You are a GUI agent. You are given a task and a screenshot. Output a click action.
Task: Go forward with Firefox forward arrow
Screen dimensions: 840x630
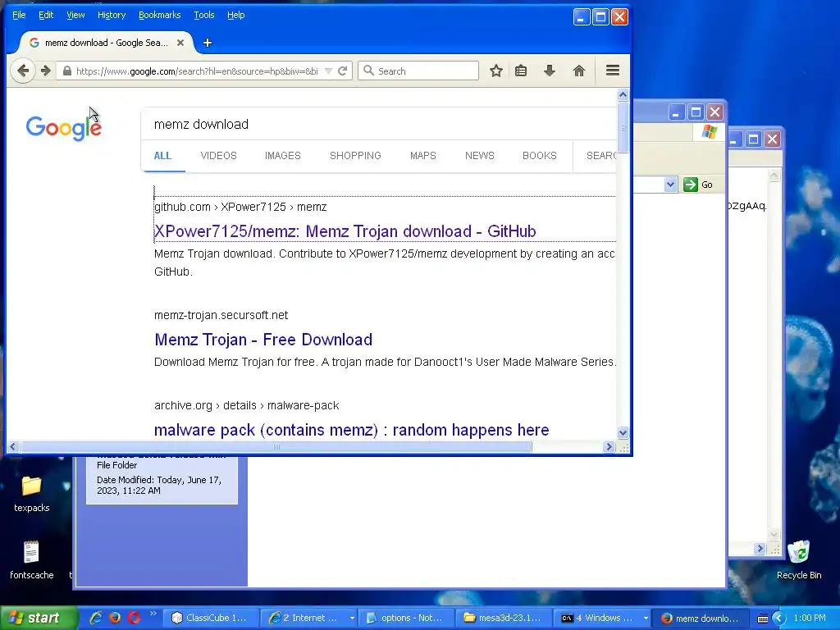click(x=46, y=71)
